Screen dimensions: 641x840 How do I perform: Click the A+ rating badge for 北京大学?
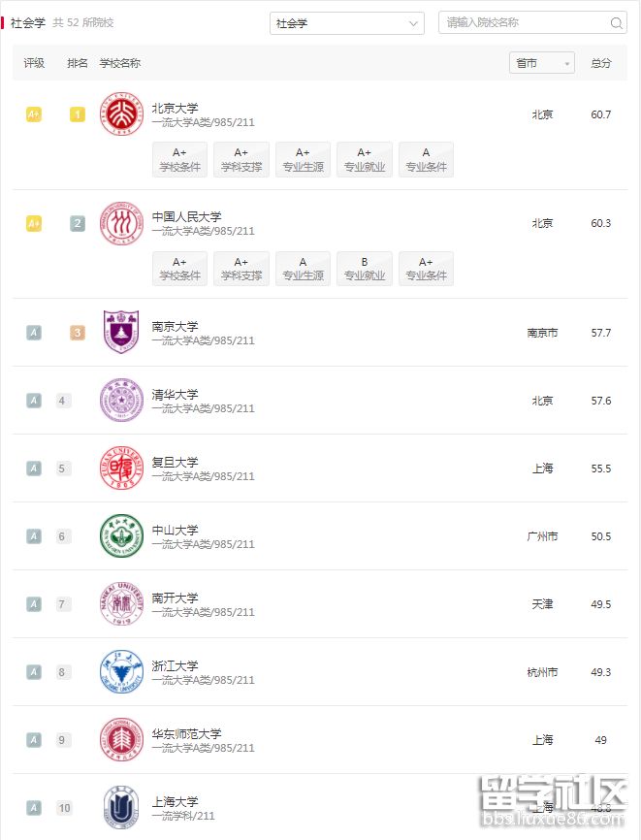[34, 114]
